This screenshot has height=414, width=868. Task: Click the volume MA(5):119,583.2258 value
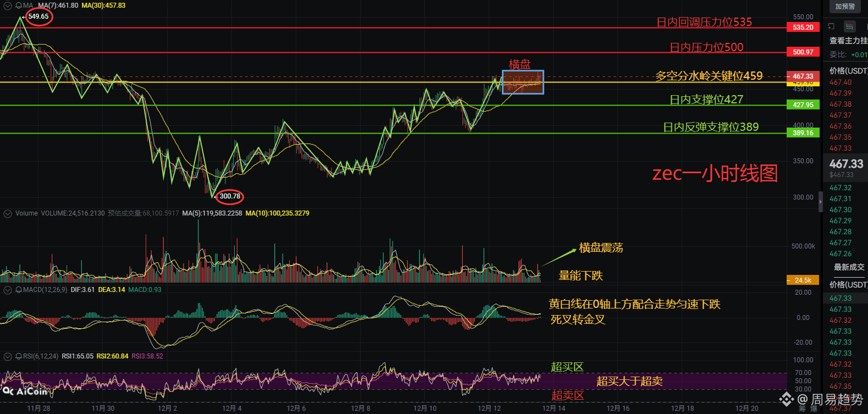click(x=212, y=213)
